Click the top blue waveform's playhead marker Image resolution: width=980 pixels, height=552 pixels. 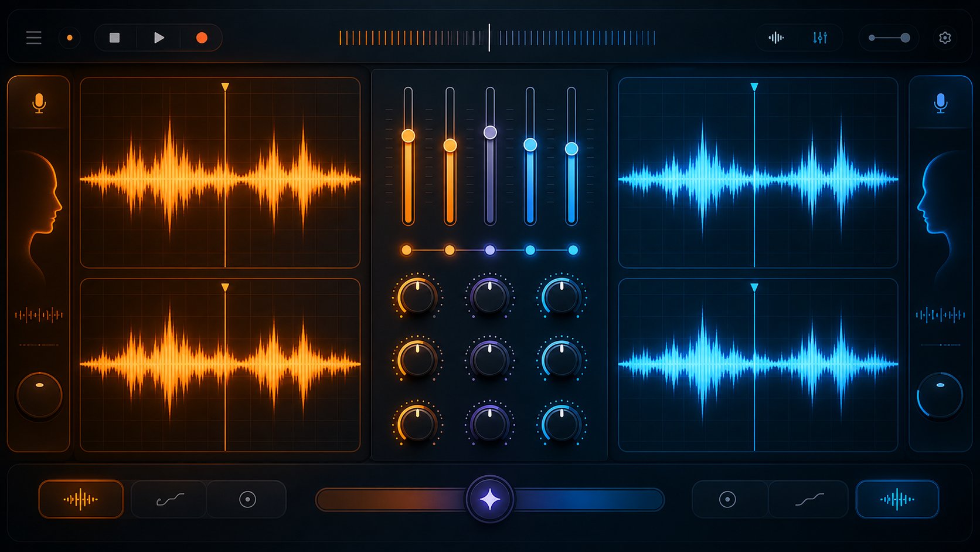(754, 87)
